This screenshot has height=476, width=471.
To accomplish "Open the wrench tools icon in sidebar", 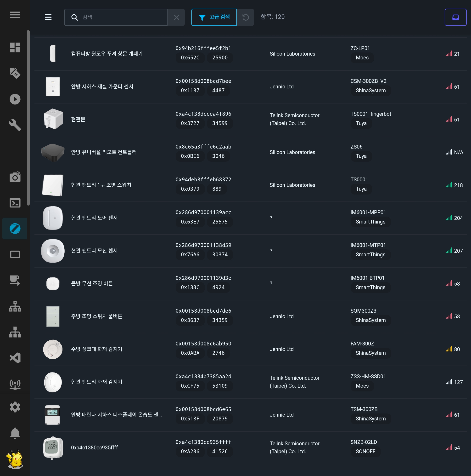I will pos(15,125).
